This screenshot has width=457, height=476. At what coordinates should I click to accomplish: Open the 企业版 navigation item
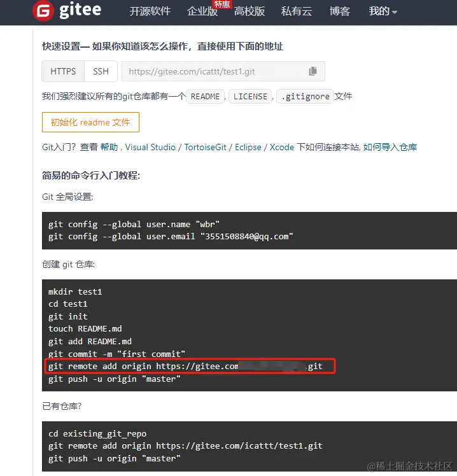(202, 11)
